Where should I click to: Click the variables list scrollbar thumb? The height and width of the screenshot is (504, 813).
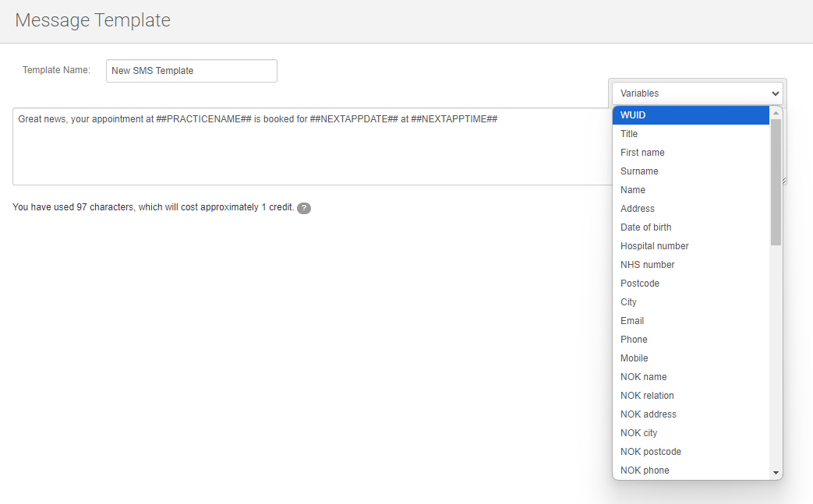point(776,183)
